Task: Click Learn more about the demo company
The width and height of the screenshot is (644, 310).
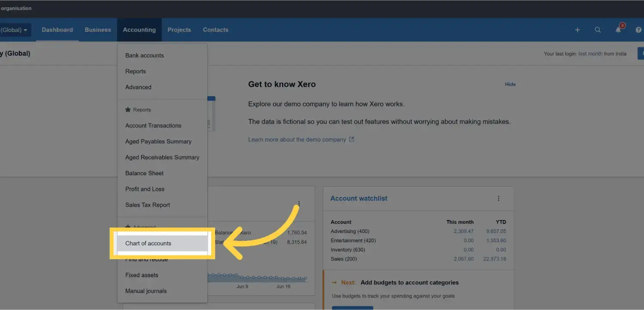Action: 297,139
